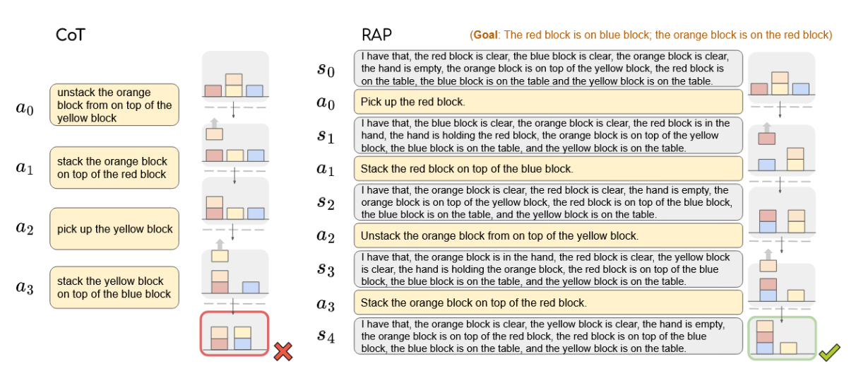The height and width of the screenshot is (381, 868).
Task: Click the s3 state description box
Action: click(x=548, y=269)
